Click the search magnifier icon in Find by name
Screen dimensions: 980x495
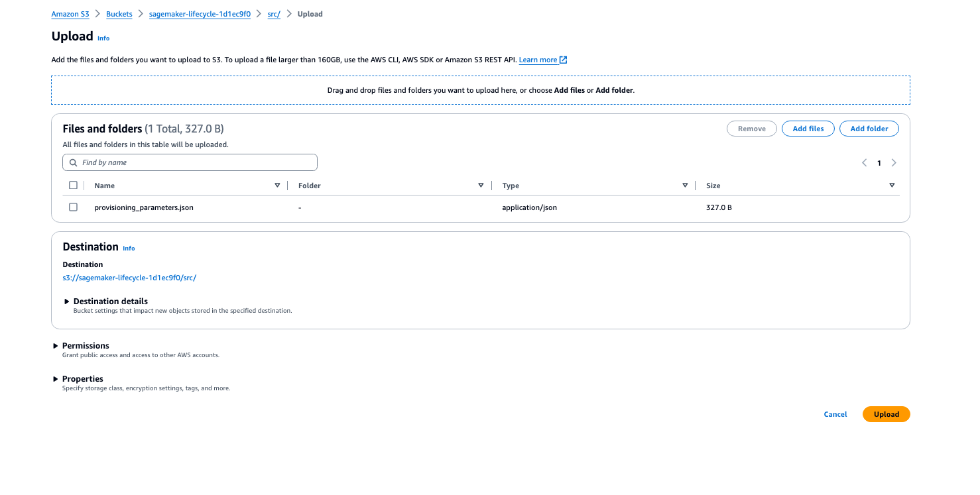[74, 162]
